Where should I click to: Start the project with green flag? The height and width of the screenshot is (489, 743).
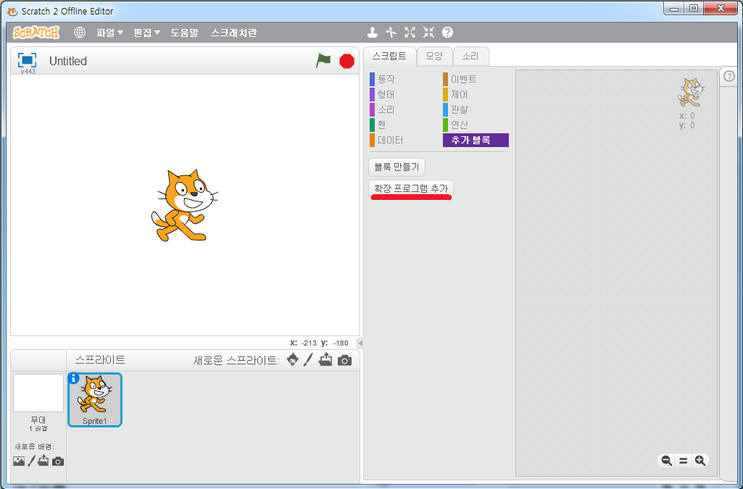[x=323, y=61]
